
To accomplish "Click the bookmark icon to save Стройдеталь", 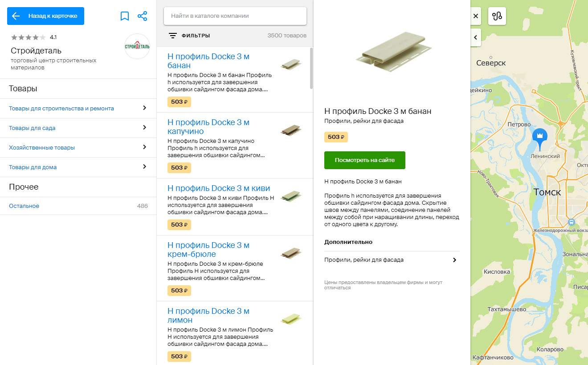I will (x=125, y=16).
